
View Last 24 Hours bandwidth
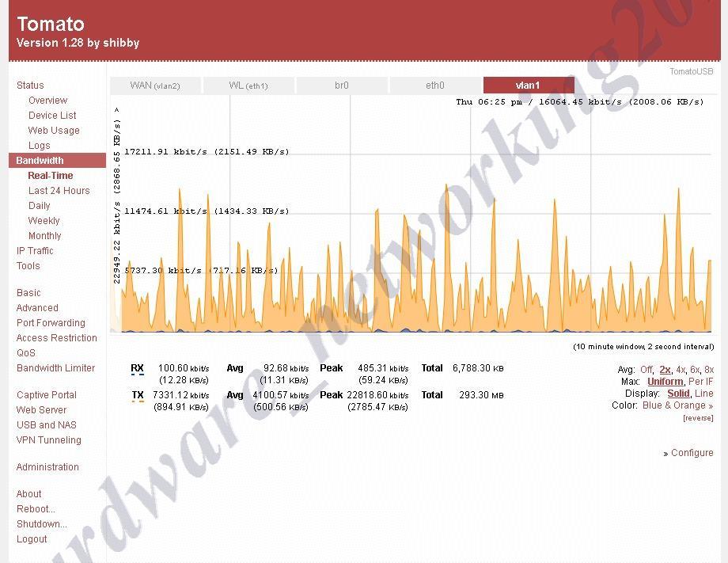(x=59, y=191)
